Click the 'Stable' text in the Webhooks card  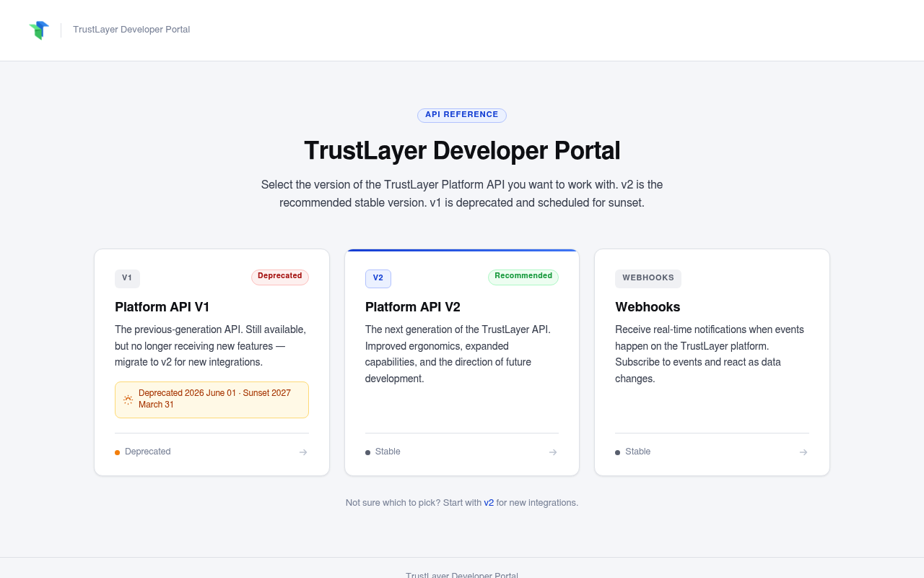click(x=638, y=452)
